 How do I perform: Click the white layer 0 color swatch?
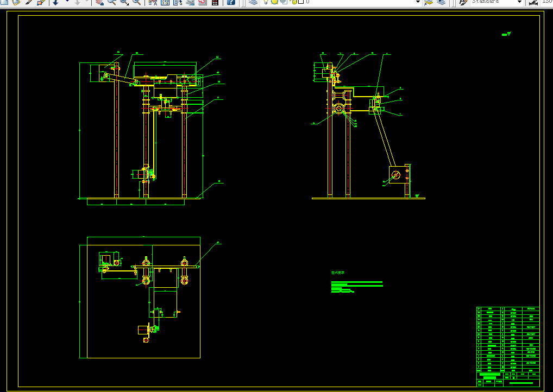tap(301, 2)
